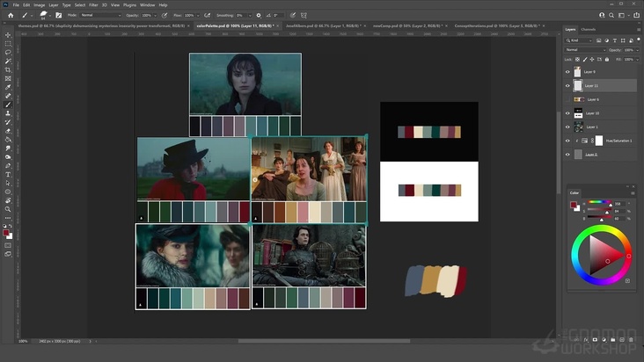Toggle the brush settings panel icon
644x362 pixels.
[58, 15]
